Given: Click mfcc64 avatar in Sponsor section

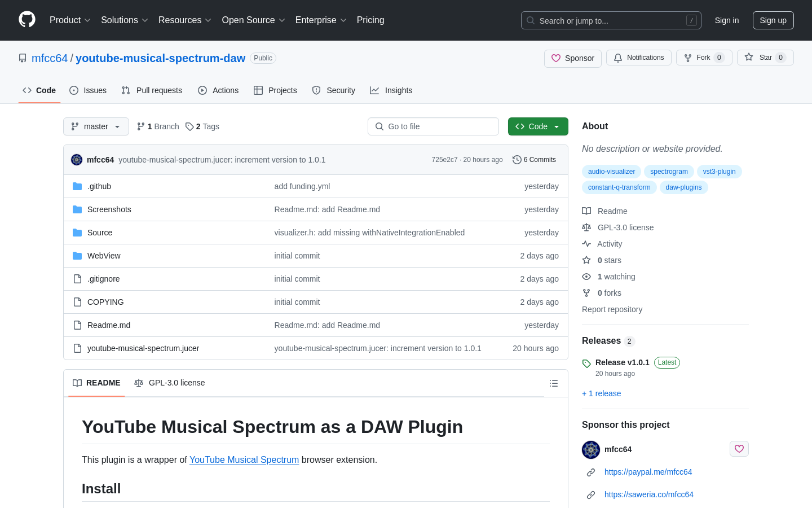Looking at the screenshot, I should (x=591, y=450).
